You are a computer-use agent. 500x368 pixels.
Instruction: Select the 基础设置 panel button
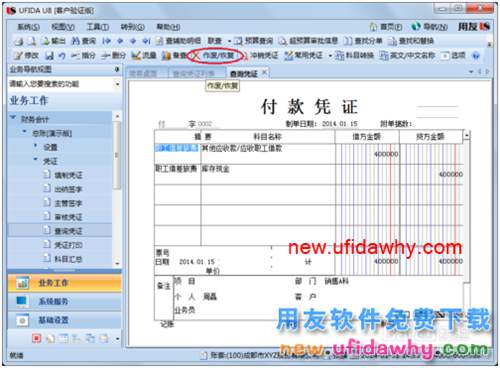tap(65, 320)
